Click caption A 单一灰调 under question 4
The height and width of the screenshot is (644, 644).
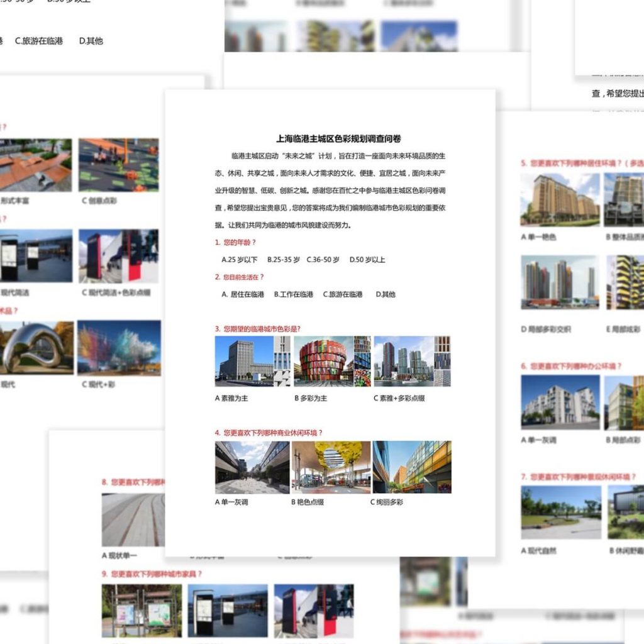click(231, 502)
